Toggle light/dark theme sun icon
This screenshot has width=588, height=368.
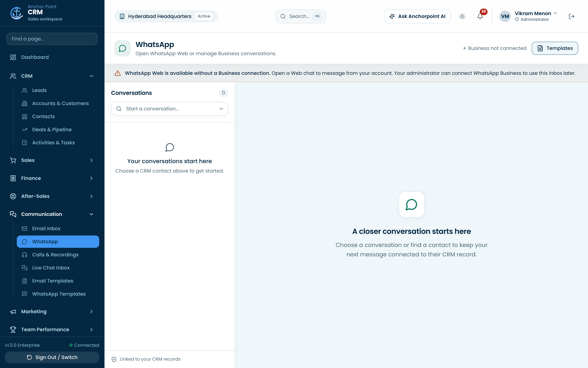coord(462,16)
